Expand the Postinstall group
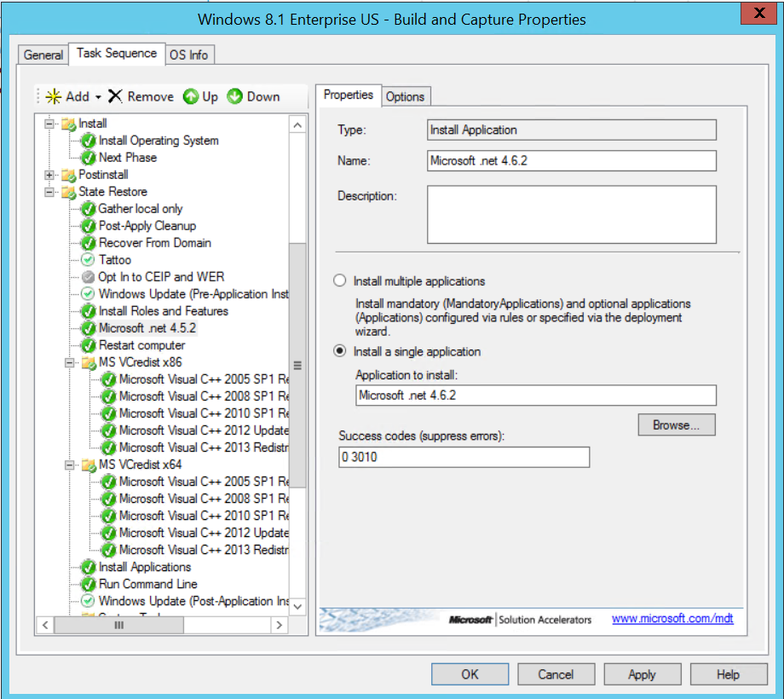The height and width of the screenshot is (699, 784). (50, 175)
